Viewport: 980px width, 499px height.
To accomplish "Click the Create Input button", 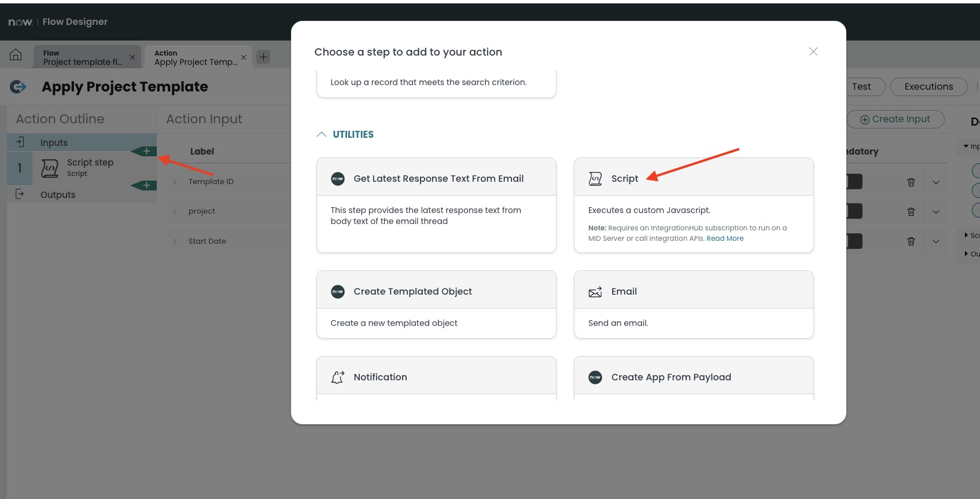I will (896, 119).
